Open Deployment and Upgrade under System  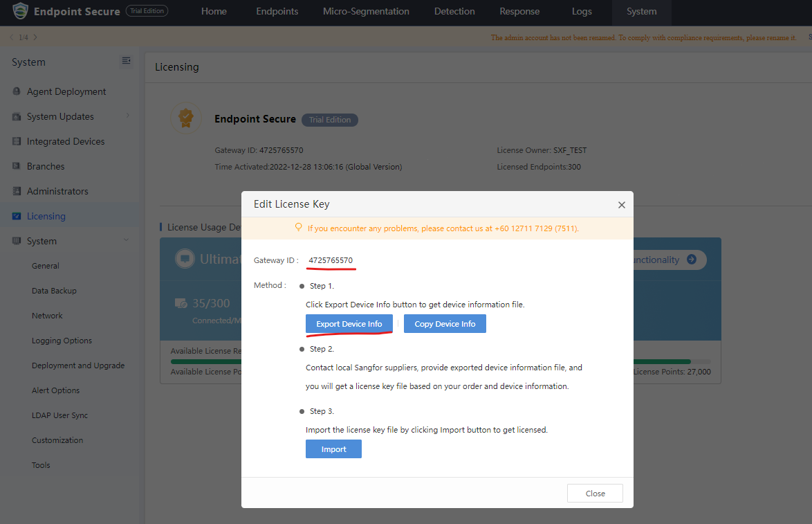[x=78, y=365]
